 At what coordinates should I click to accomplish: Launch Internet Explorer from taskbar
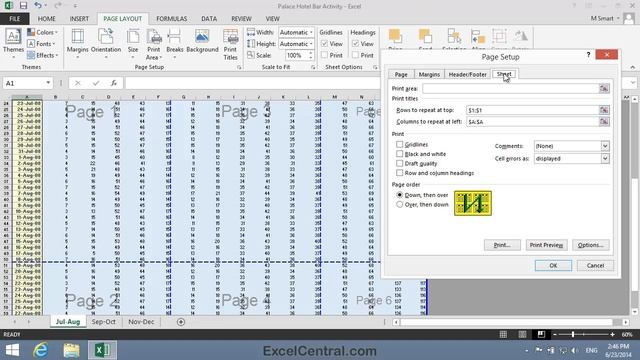(x=40, y=350)
